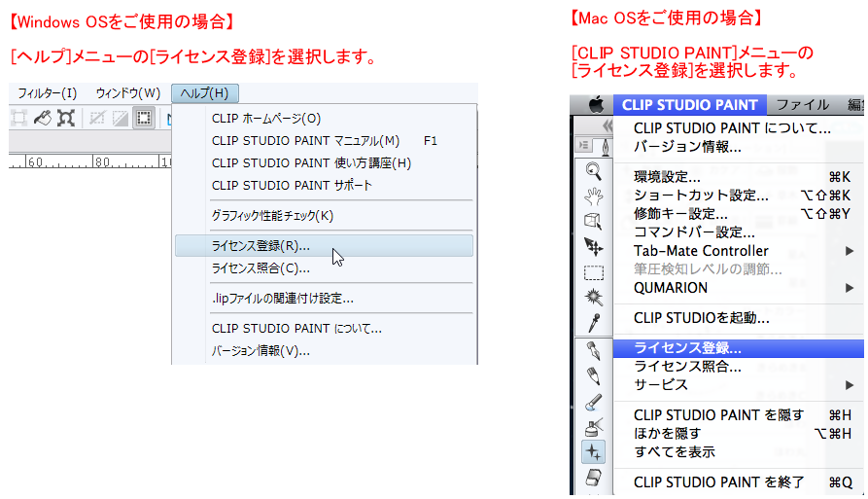Open the ウィンドウ(W) menu
This screenshot has height=499, width=868.
click(128, 93)
